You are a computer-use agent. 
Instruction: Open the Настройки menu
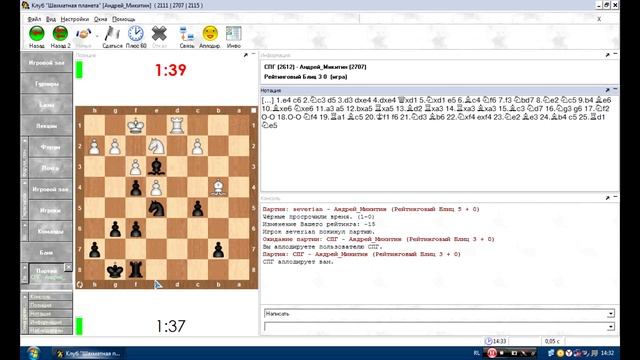click(74, 19)
